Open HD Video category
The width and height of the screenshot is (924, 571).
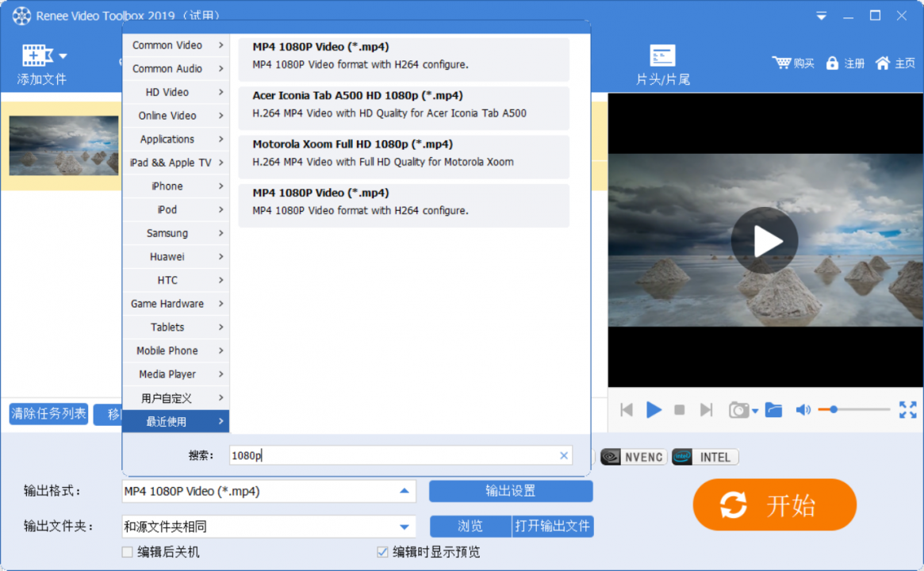(175, 93)
